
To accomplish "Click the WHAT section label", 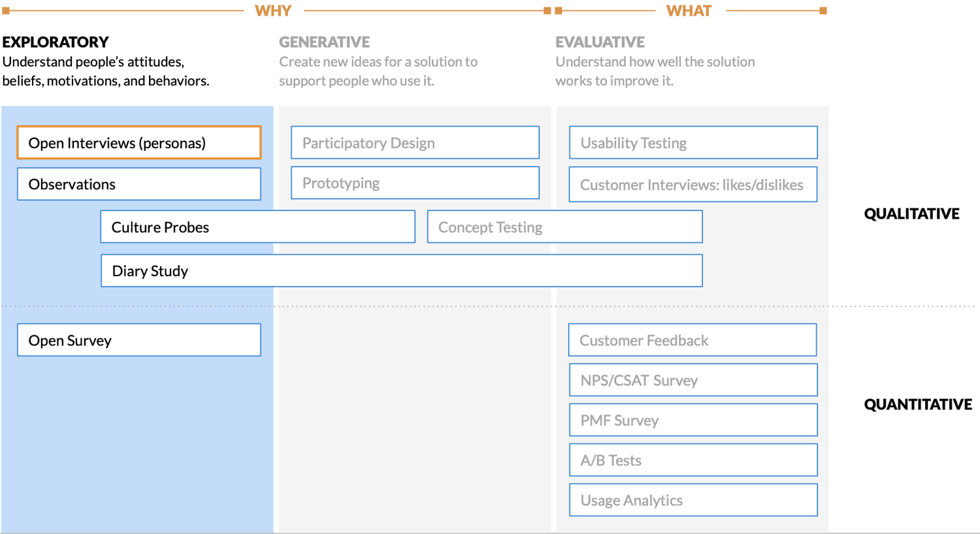I will pyautogui.click(x=689, y=10).
